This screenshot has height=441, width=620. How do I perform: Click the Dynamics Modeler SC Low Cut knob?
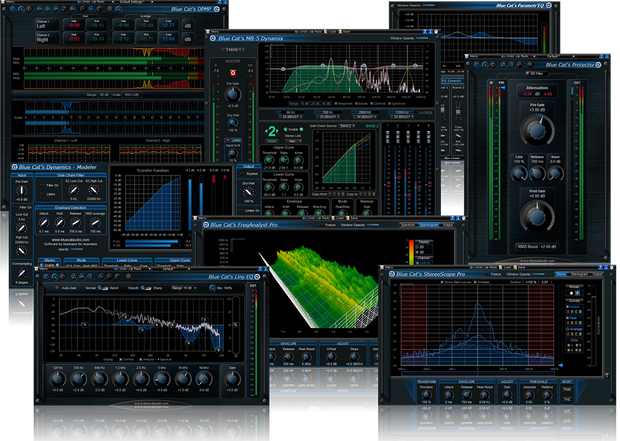74,191
